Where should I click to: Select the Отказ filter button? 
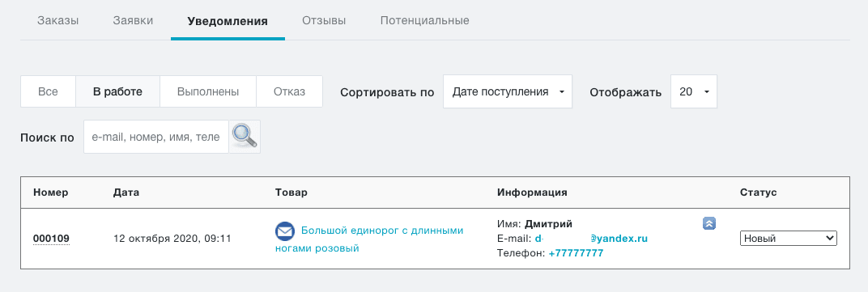tap(290, 91)
